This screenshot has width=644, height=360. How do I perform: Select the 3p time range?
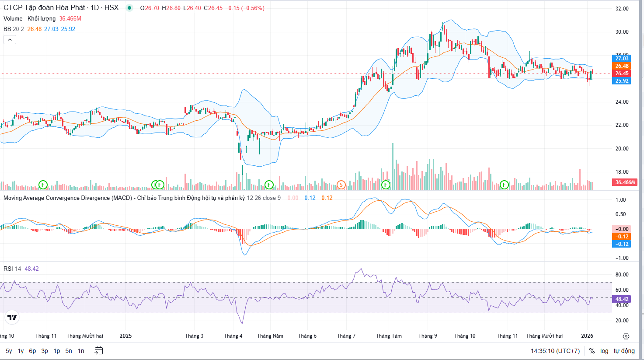[45, 351]
